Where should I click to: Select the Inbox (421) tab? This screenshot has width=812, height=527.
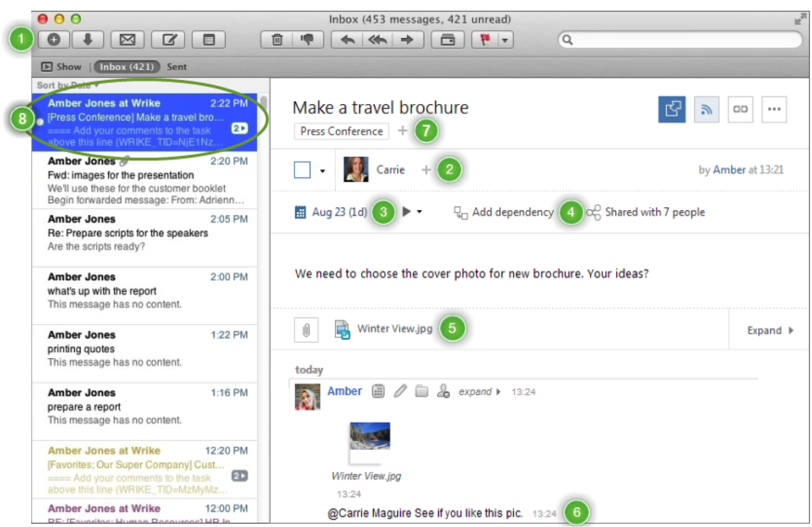(x=127, y=66)
